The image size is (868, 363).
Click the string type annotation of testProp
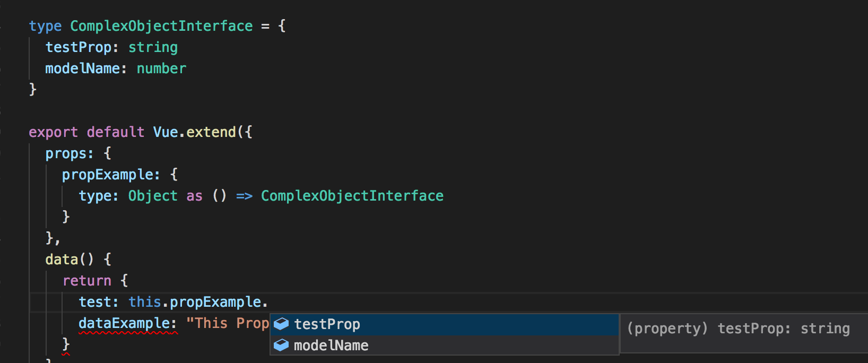(x=153, y=47)
